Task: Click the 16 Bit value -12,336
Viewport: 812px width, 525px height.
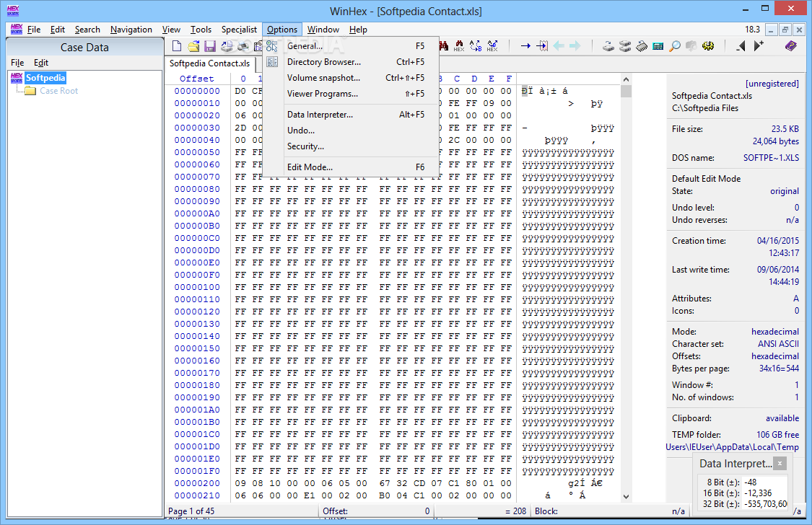Action: pyautogui.click(x=758, y=493)
